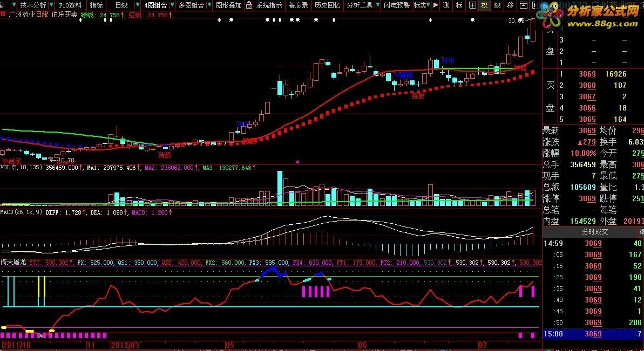Open the F10资料 menu
This screenshot has width=644, height=351.
click(70, 5)
